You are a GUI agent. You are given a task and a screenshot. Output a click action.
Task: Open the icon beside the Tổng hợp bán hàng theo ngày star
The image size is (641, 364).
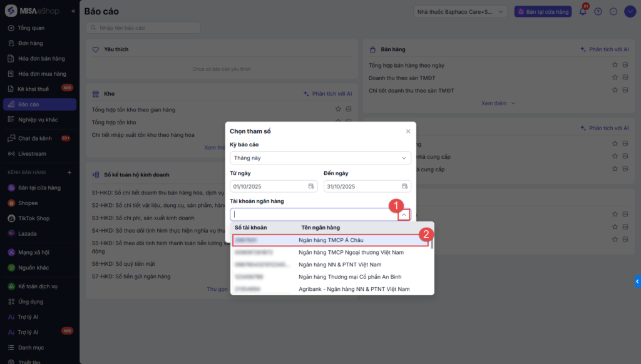[x=625, y=64]
